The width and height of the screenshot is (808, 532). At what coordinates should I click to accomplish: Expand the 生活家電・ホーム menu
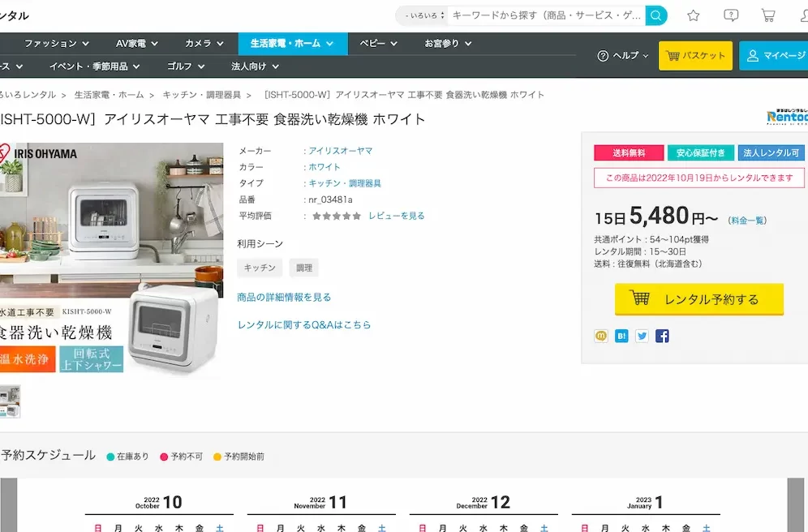(292, 44)
